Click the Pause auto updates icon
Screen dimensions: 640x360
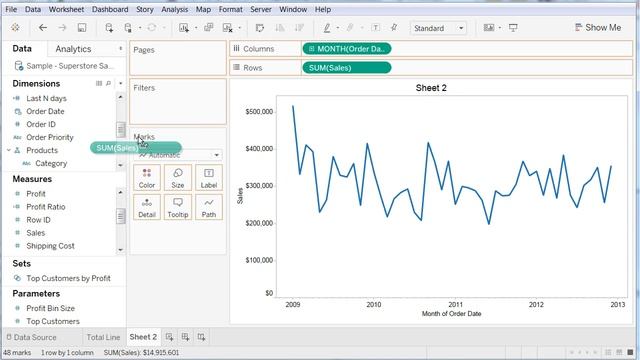(x=128, y=28)
